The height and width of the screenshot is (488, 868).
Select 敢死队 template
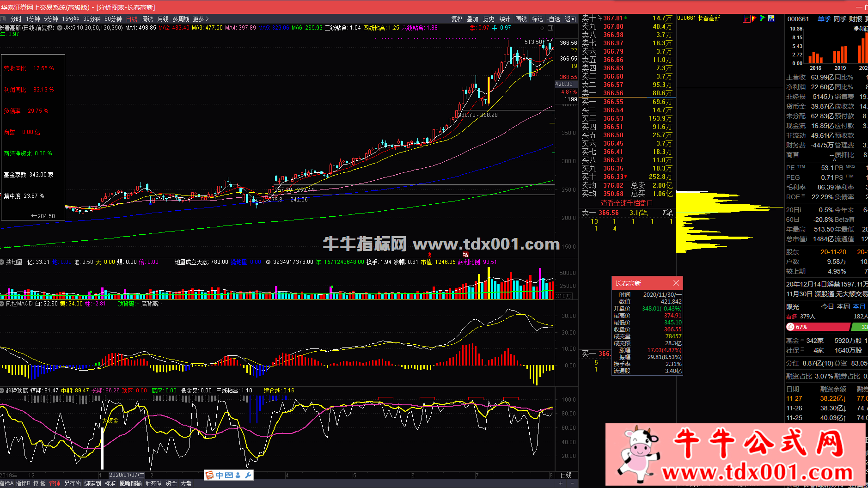point(154,483)
